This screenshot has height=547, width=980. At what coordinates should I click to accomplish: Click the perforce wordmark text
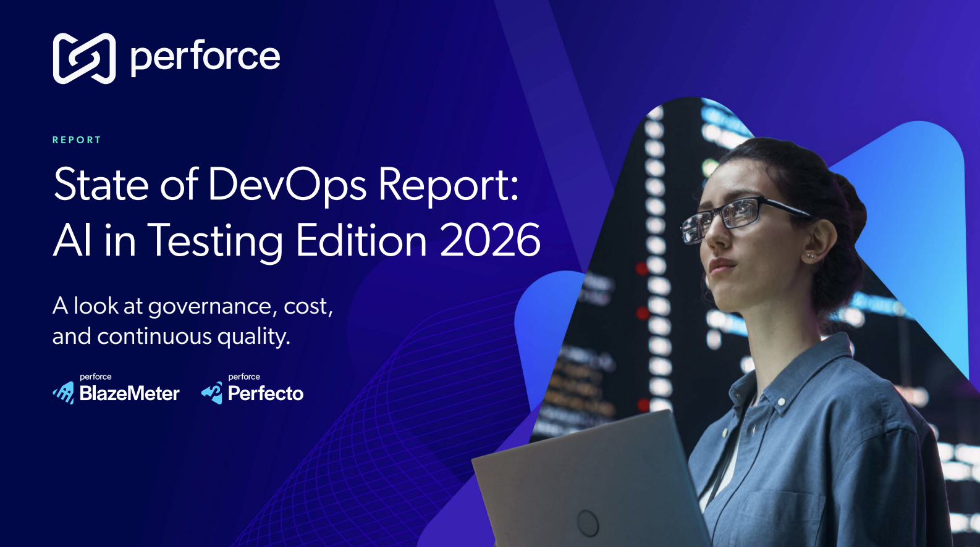(x=205, y=59)
